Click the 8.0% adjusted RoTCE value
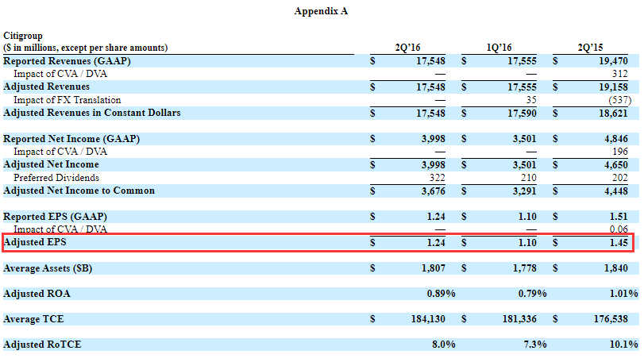This screenshot has height=362, width=644. point(444,345)
